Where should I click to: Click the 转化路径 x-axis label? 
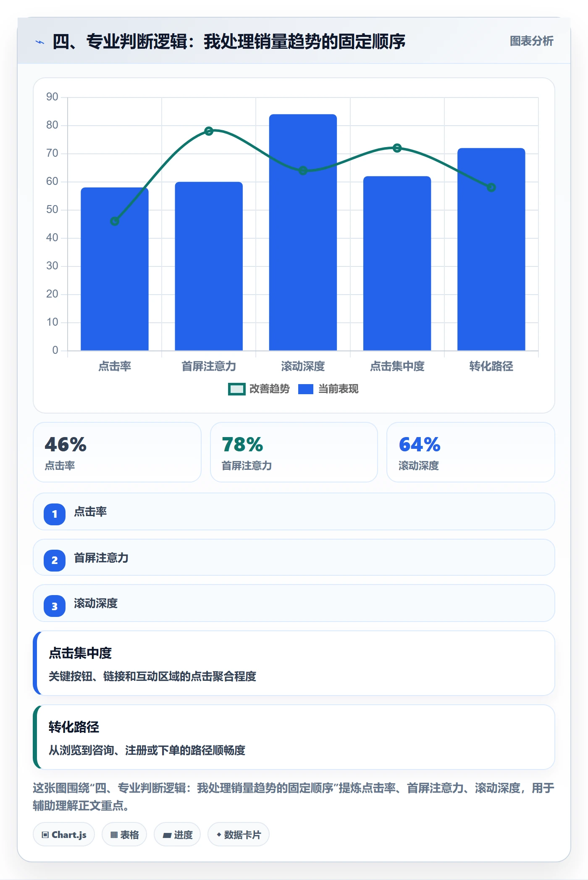(491, 366)
